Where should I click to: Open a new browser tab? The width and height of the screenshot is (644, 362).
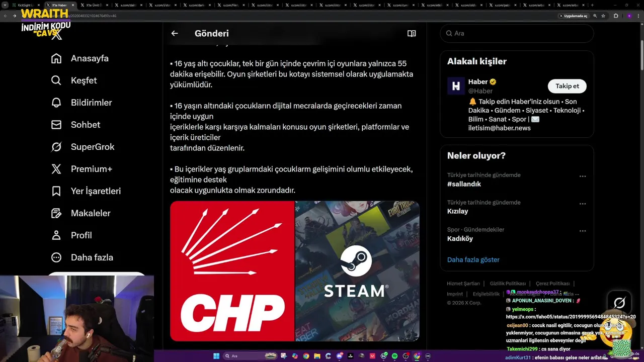[x=592, y=5]
